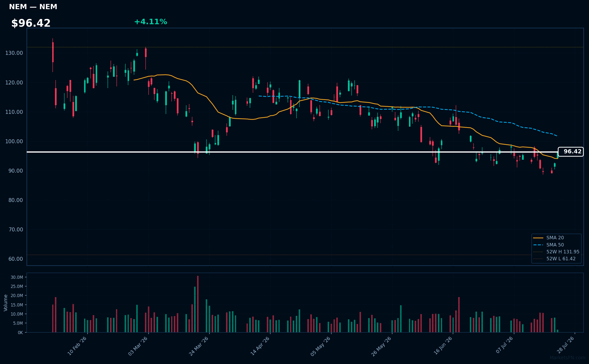Click the large "$96.42" price heading
Screen dimensions: 589x364
(31, 23)
